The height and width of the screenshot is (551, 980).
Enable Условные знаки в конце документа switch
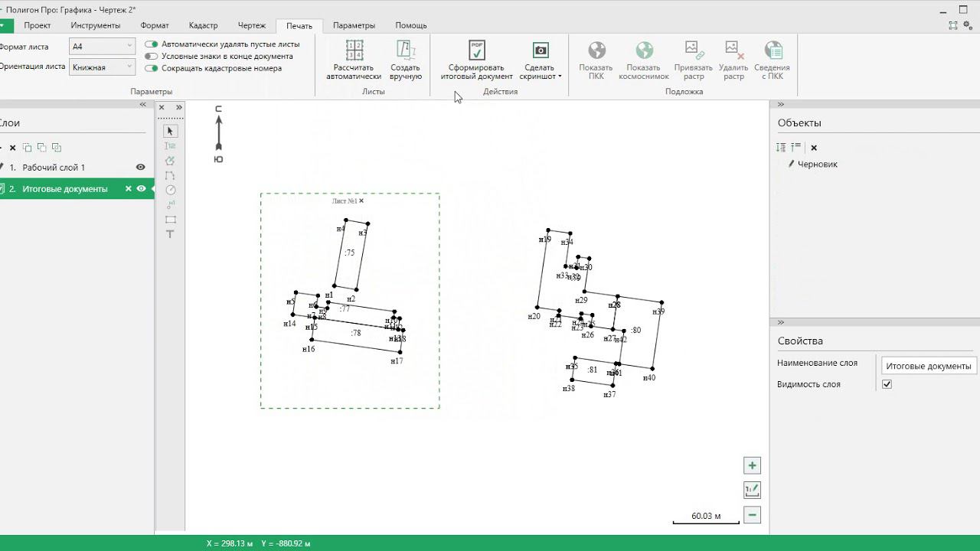pyautogui.click(x=152, y=56)
